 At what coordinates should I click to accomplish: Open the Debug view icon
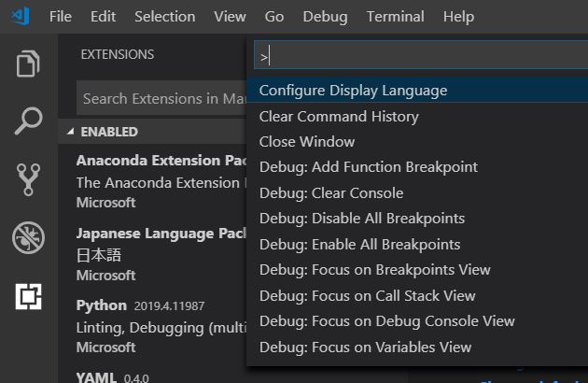28,237
